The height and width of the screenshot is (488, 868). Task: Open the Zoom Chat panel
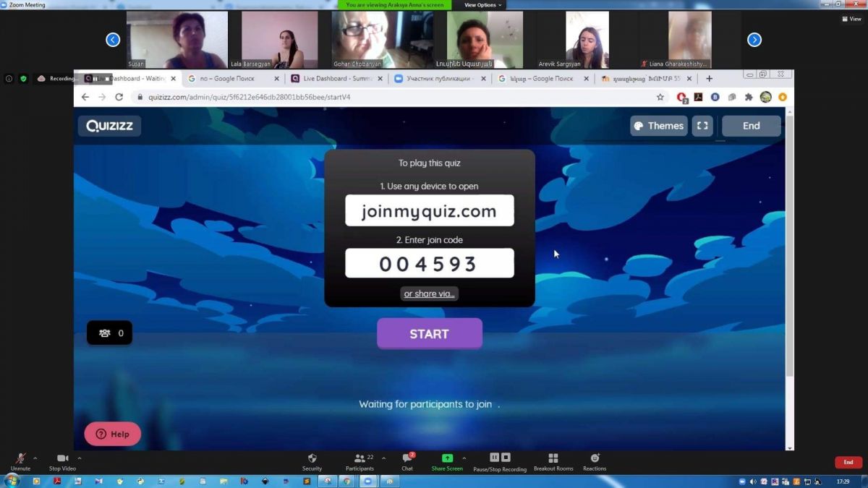pos(407,458)
